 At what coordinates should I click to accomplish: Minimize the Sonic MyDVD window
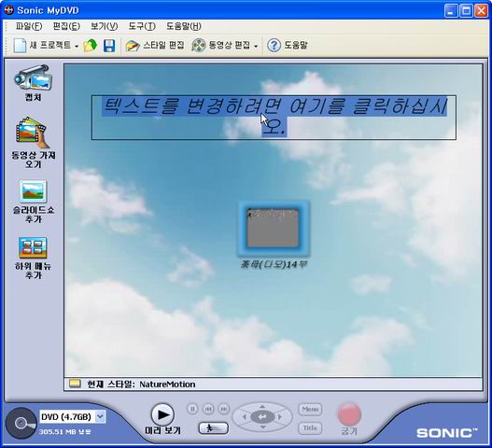(x=451, y=11)
